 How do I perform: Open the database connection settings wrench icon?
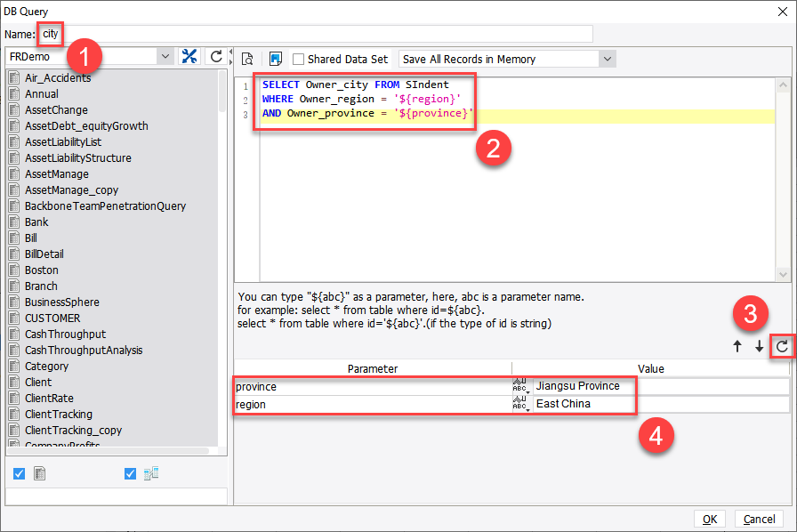[x=189, y=55]
